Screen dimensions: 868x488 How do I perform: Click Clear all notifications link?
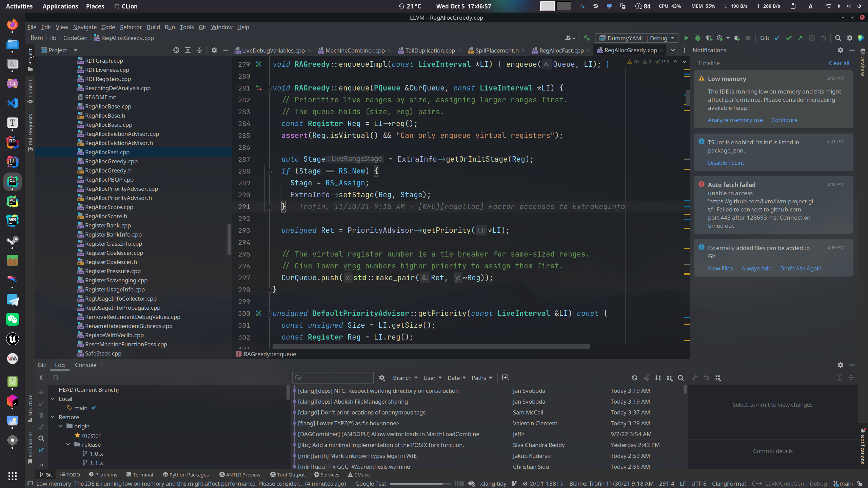(x=839, y=63)
